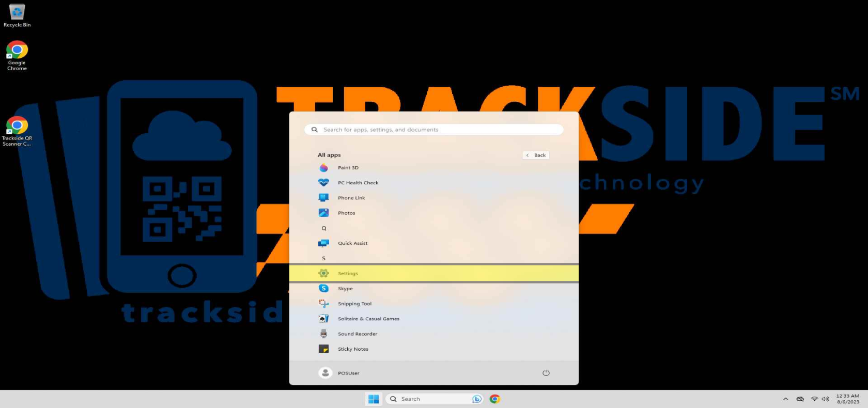Click the taskbar Search box
Viewport: 868px width, 408px height.
point(434,399)
